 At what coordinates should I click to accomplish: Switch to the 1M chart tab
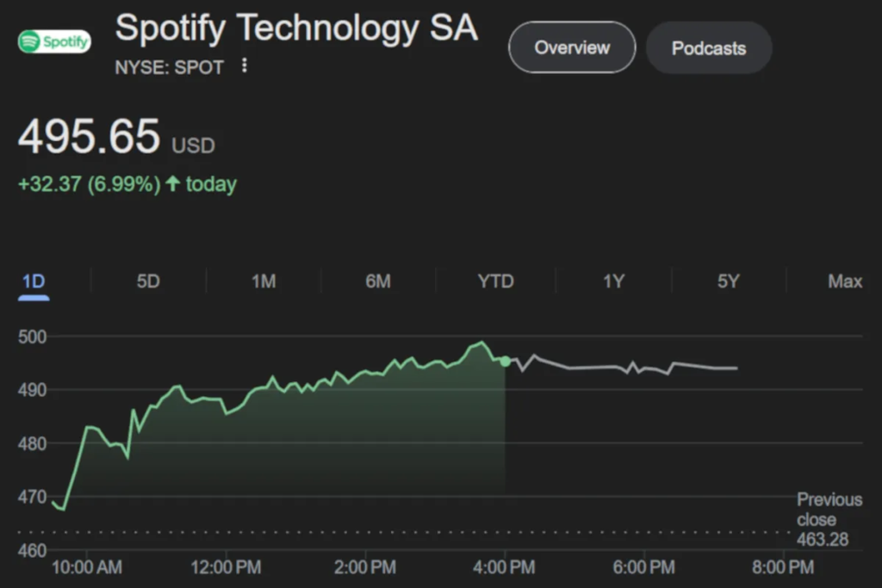pos(264,282)
